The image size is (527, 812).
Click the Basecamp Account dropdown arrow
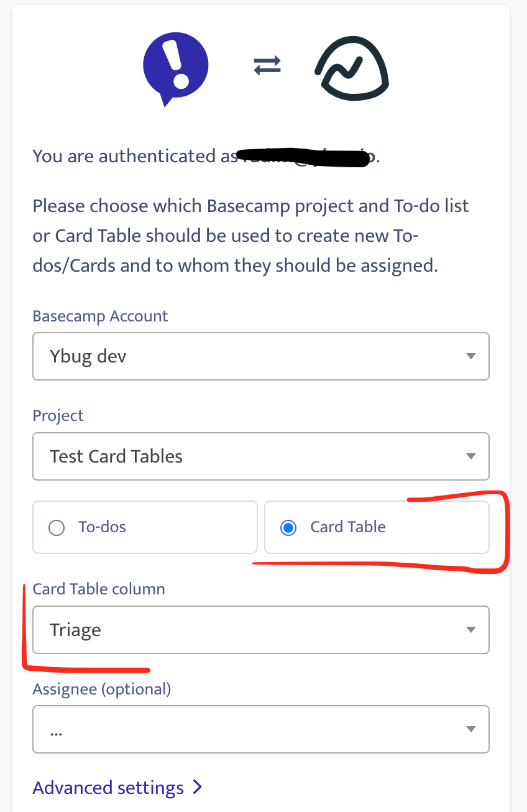(x=470, y=356)
